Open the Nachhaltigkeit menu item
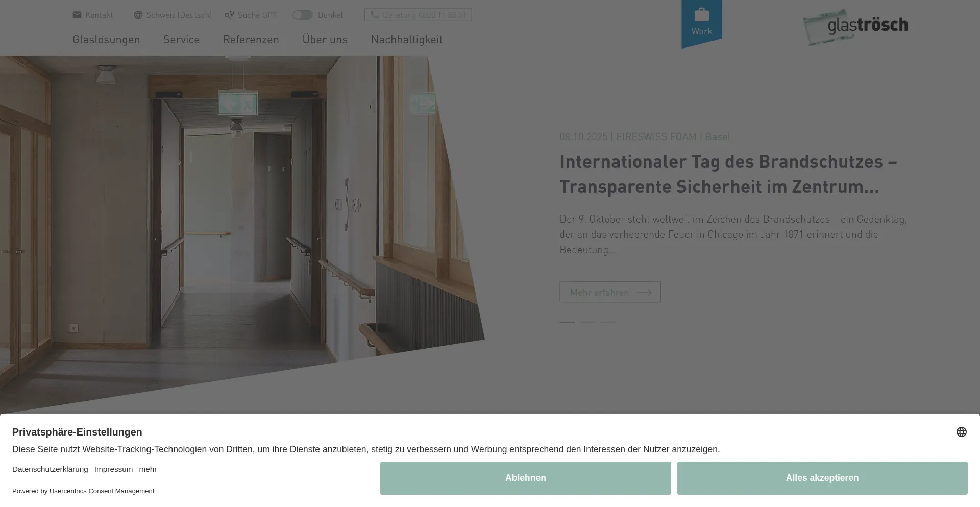Image resolution: width=980 pixels, height=507 pixels. [406, 39]
